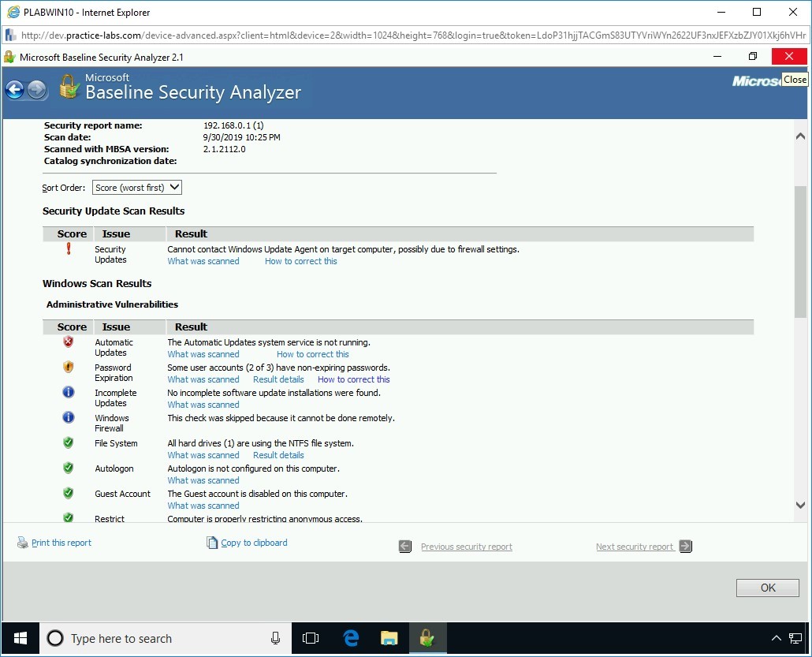Open What was scanned for File System
The height and width of the screenshot is (657, 812).
(x=203, y=455)
